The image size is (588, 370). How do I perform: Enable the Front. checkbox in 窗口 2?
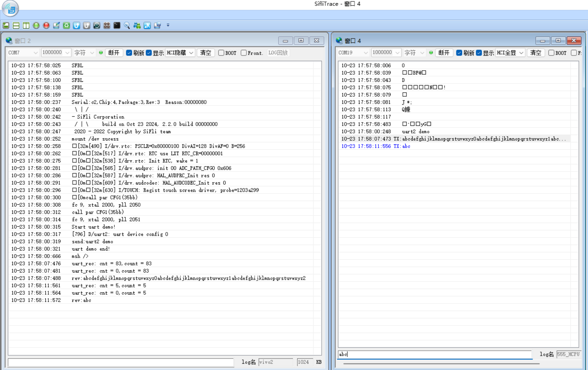244,53
